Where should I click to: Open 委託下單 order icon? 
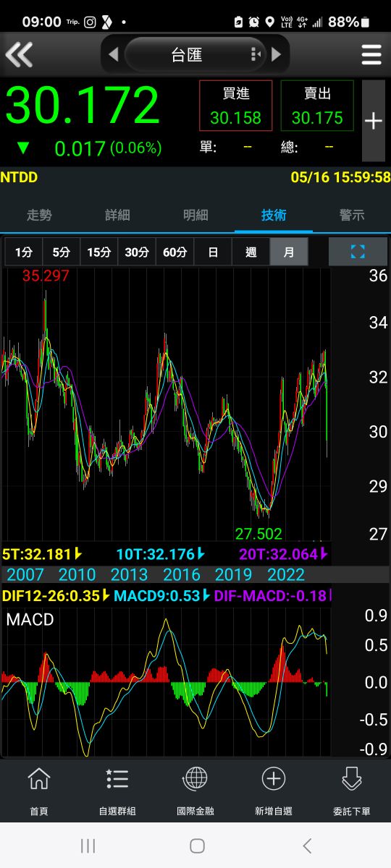pyautogui.click(x=352, y=791)
